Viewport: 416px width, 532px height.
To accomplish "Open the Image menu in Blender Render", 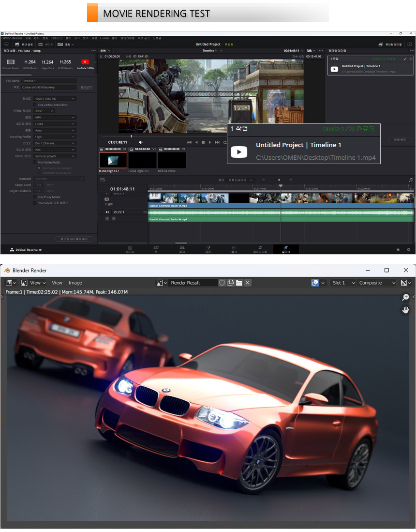I will pos(75,283).
